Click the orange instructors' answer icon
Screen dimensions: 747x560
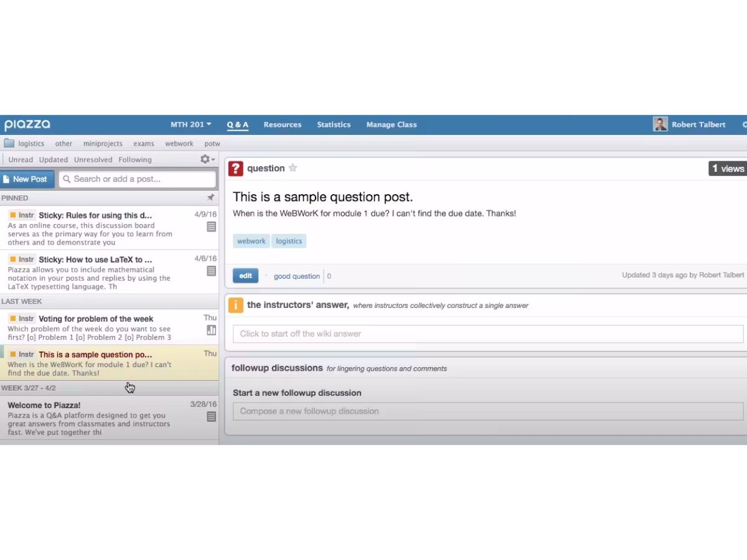coord(236,306)
